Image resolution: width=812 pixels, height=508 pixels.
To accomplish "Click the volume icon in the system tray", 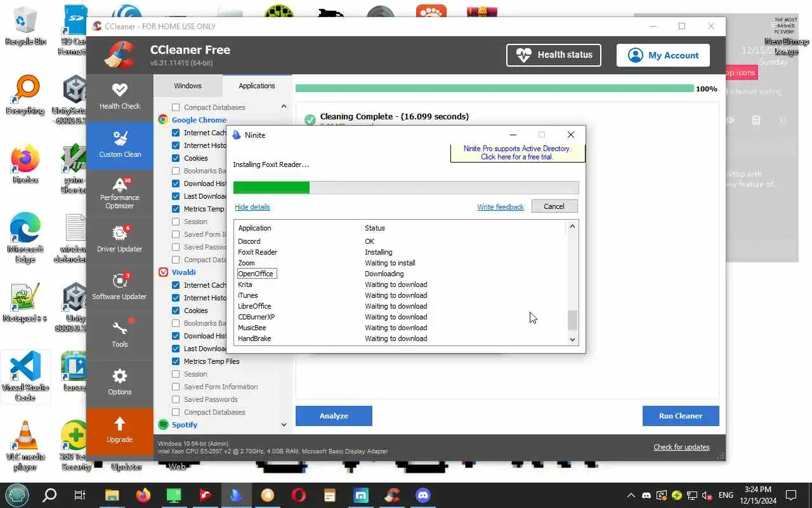I will click(x=707, y=495).
